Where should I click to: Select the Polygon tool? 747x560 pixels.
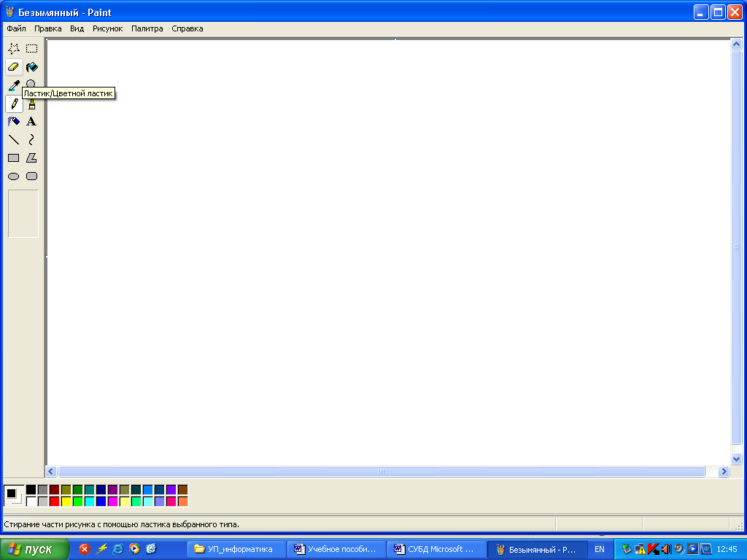[x=31, y=157]
